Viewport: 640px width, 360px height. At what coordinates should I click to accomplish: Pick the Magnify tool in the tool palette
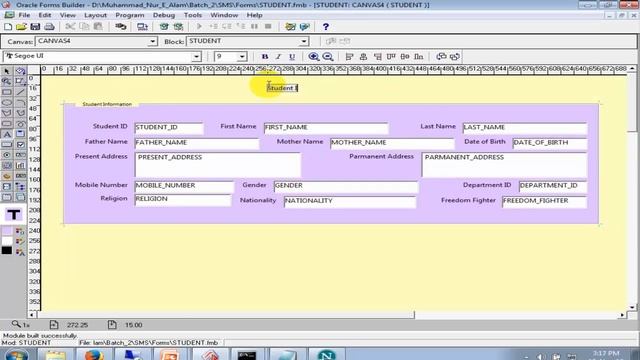click(7, 81)
